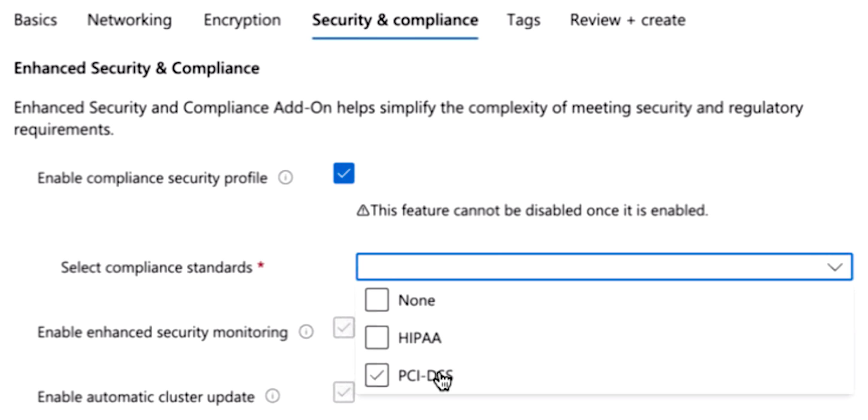Select None from compliance standards list
Image resolution: width=868 pixels, height=420 pixels.
coord(377,300)
